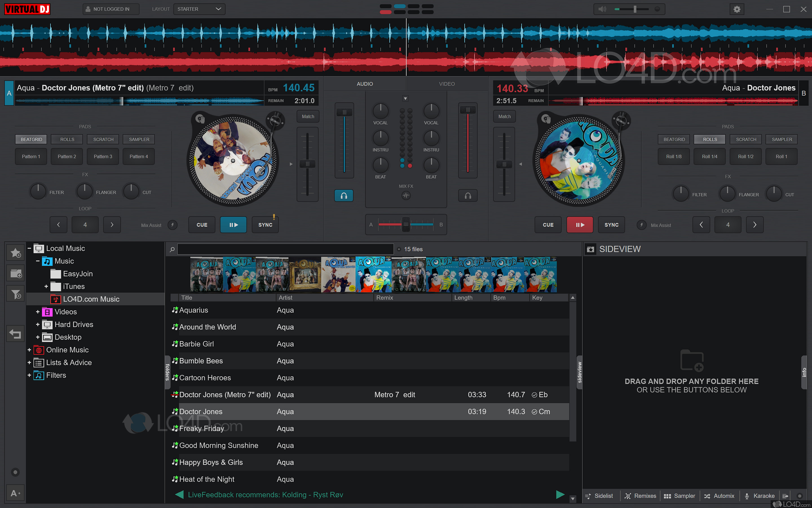
Task: Toggle deck B play/pause button
Action: 580,225
